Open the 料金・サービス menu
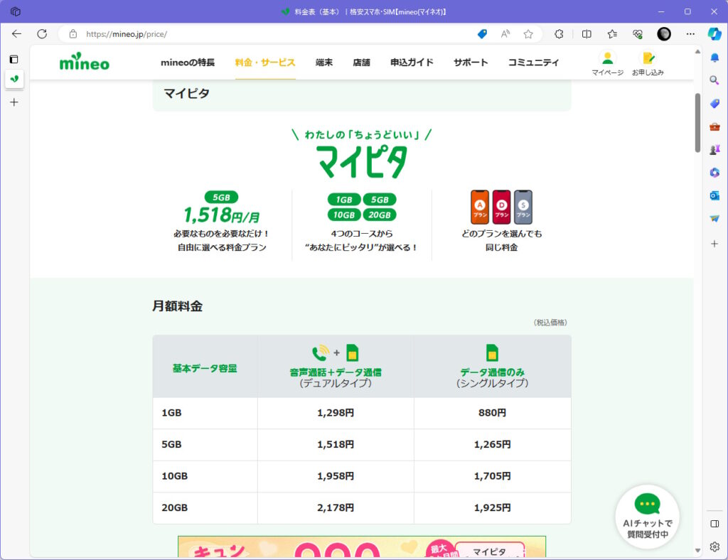 (265, 62)
